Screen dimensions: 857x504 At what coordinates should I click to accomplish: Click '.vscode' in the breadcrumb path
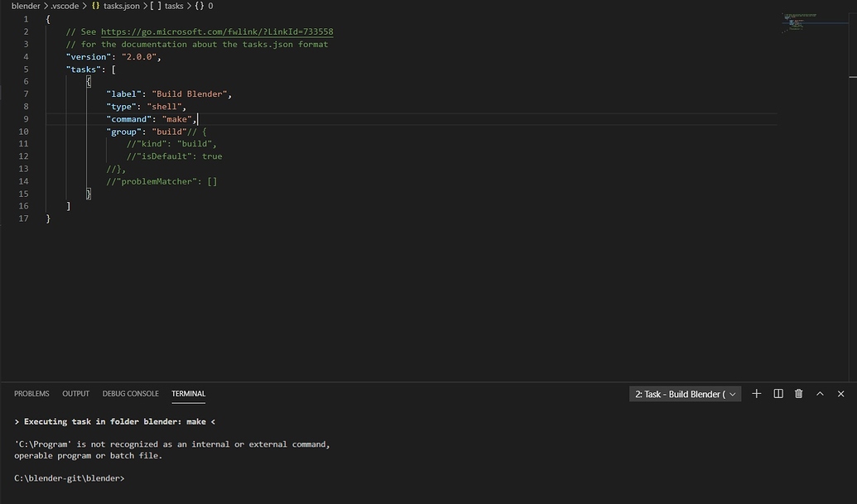65,6
